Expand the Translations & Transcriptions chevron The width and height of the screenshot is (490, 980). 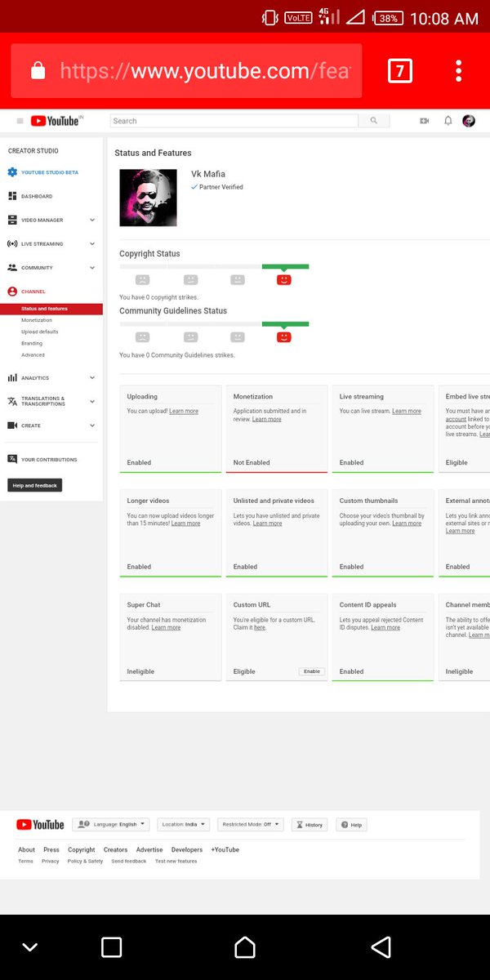click(x=92, y=401)
